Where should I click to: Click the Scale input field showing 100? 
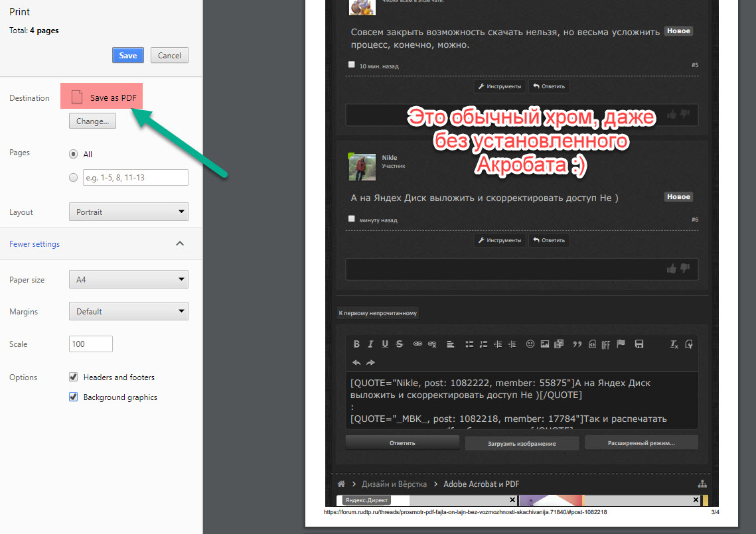(91, 344)
